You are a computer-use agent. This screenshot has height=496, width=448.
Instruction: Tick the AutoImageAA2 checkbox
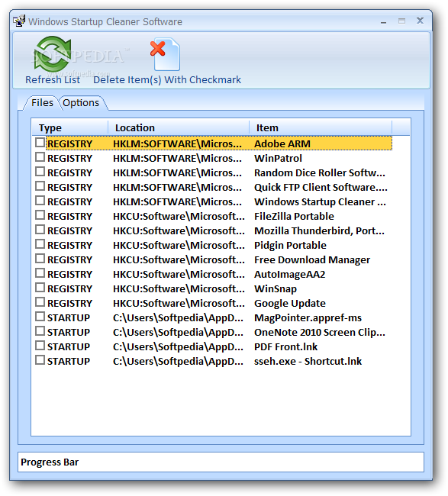(40, 273)
